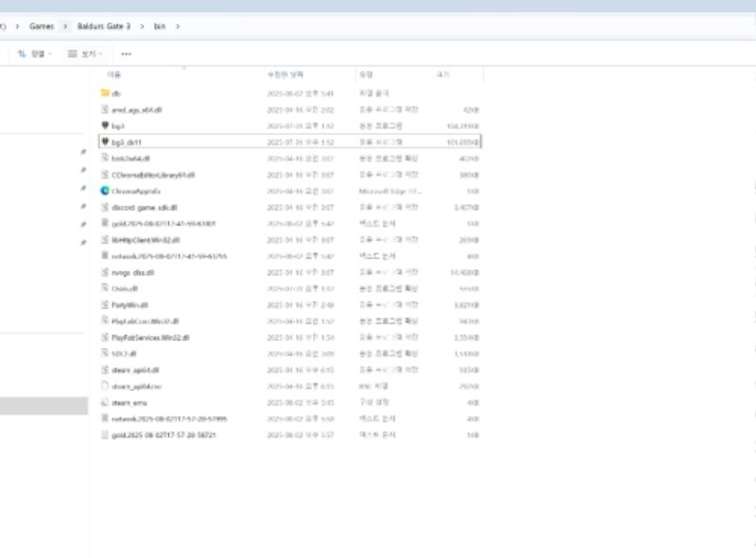Select the file amd_ags_x64.dll
756x558 pixels.
click(137, 110)
